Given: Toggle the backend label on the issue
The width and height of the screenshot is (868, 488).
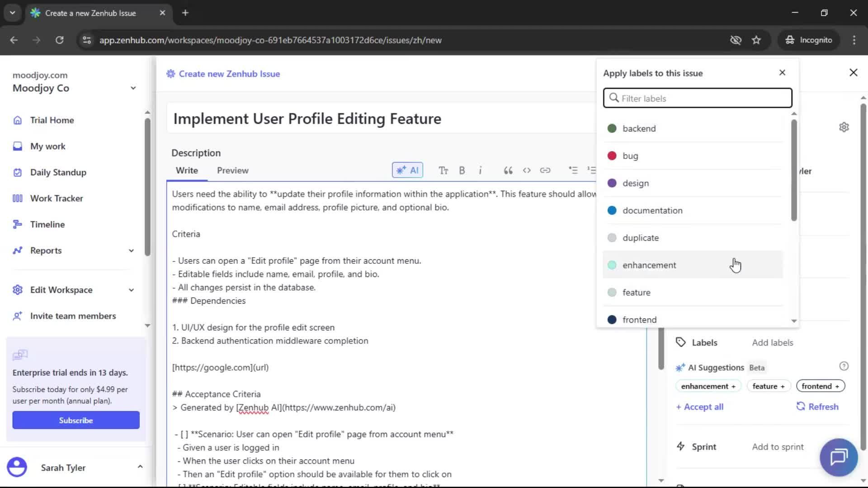Looking at the screenshot, I should [639, 128].
